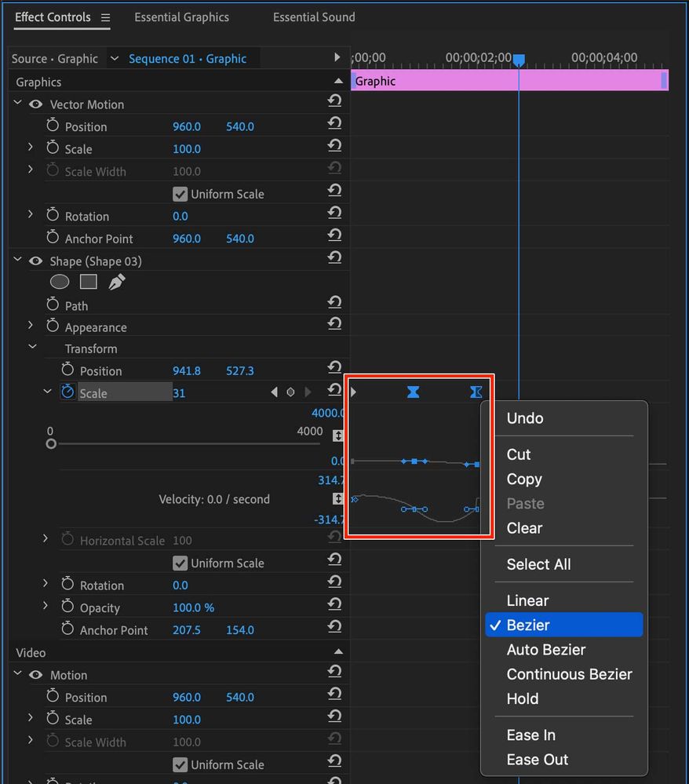Screen dimensions: 689x784
Task: Select the Rectangle shape icon
Action: click(88, 281)
